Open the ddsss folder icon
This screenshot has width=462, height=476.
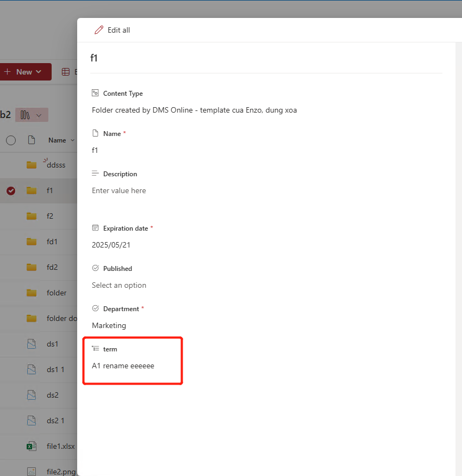31,165
